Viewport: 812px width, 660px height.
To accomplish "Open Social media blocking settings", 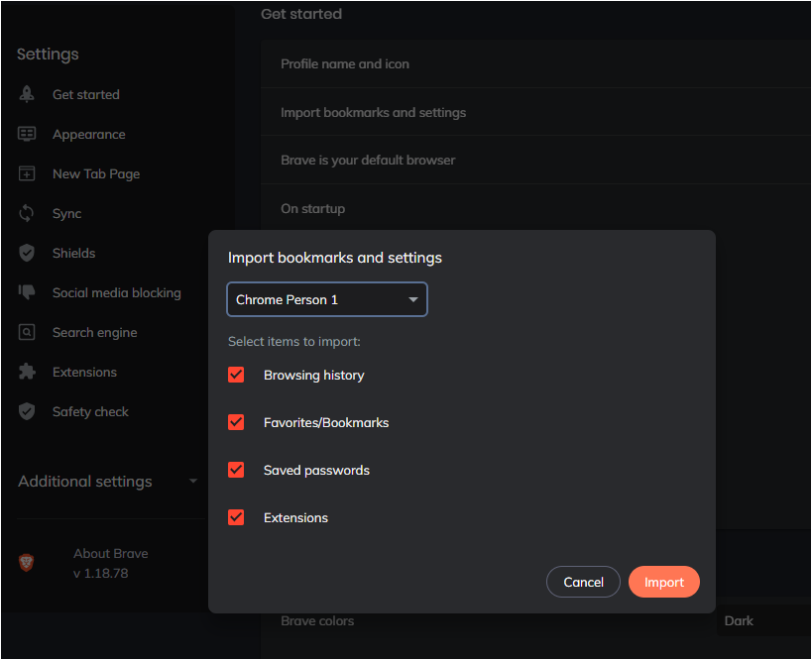I will click(x=117, y=292).
